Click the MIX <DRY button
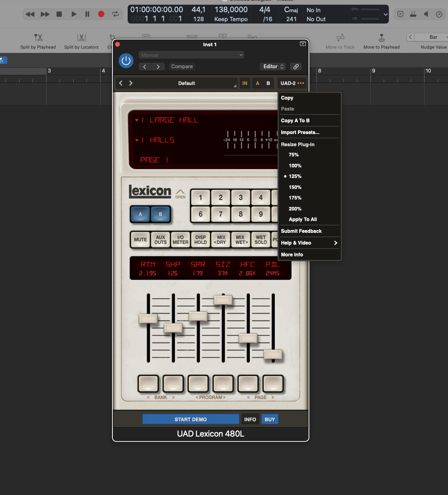 (221, 239)
